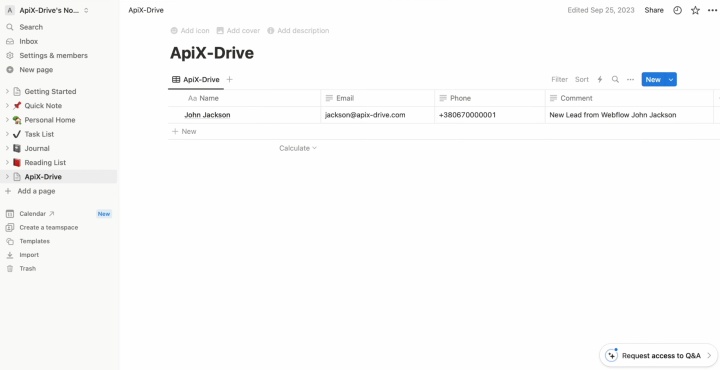
Task: Expand the Reading List page chevron
Action: pyautogui.click(x=7, y=163)
